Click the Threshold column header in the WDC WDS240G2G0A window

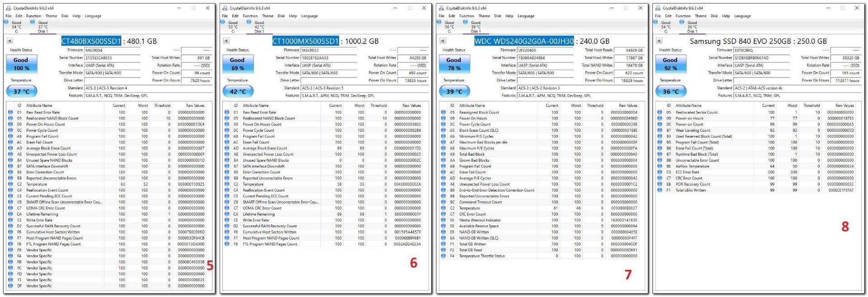595,105
